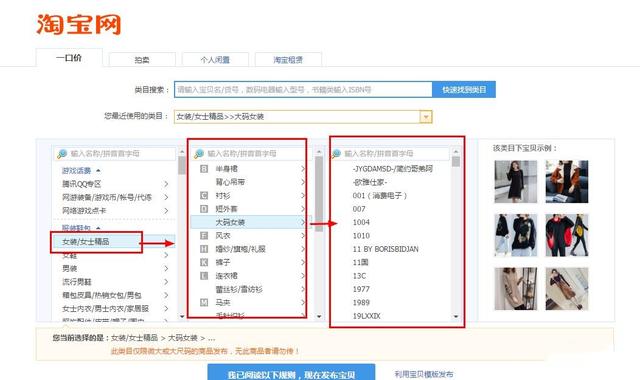Select brand 11 BY BORISBIDJAN
This screenshot has width=640, height=380.
tap(386, 249)
